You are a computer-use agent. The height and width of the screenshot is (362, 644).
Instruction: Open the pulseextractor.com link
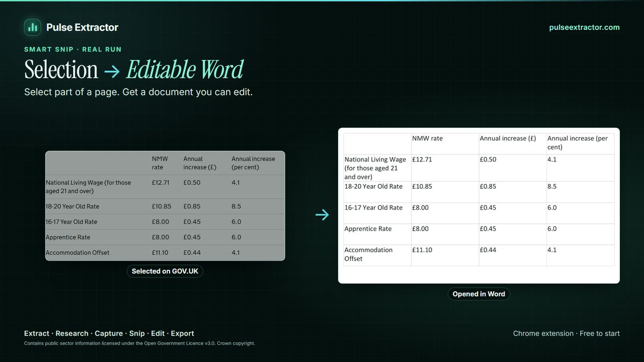point(584,27)
